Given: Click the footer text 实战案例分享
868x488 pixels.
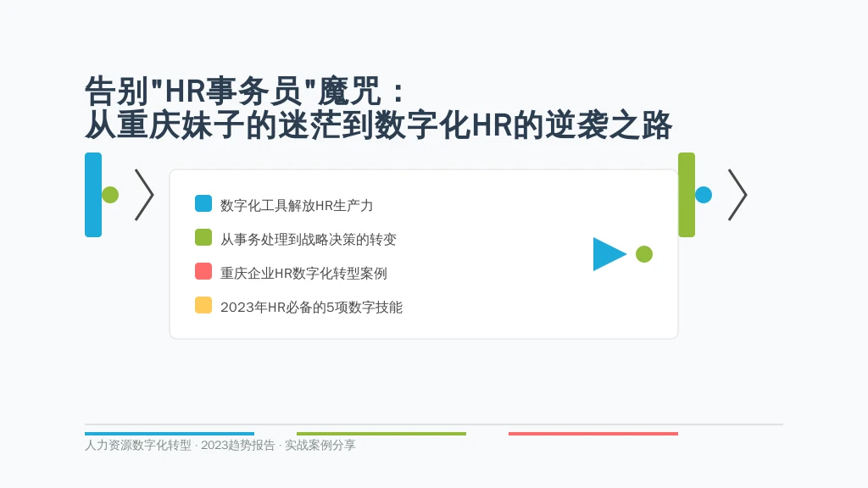Looking at the screenshot, I should (320, 446).
